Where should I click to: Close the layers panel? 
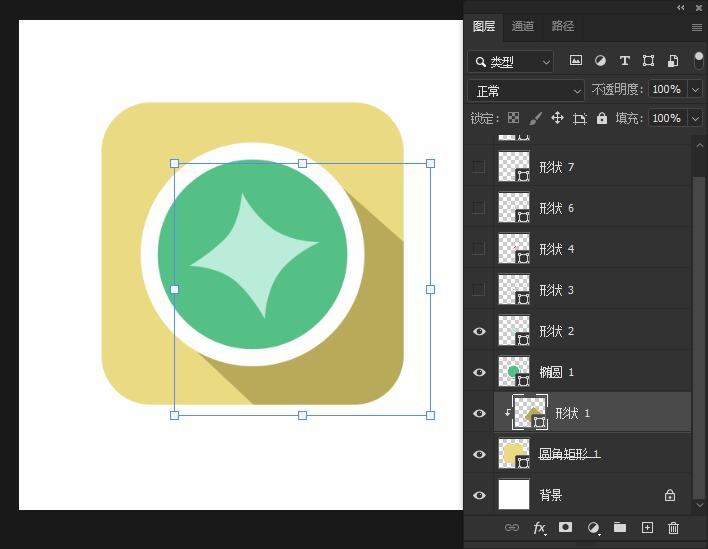pyautogui.click(x=699, y=8)
